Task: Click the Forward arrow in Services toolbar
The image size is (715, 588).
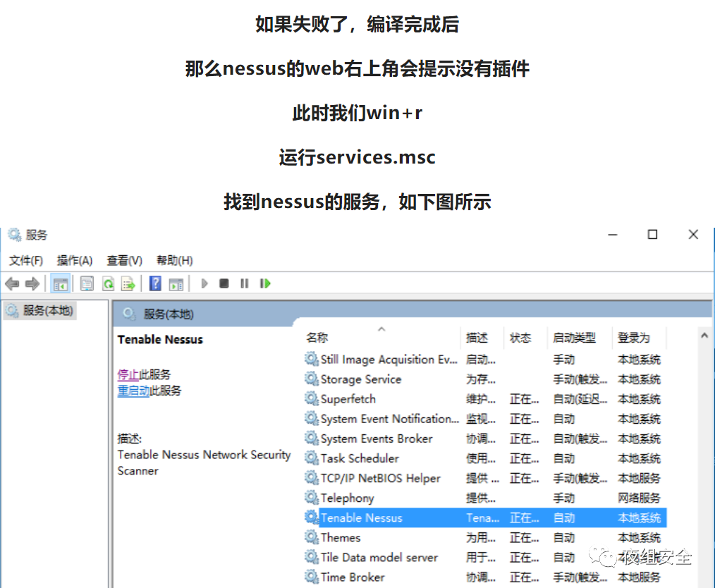Action: (x=32, y=284)
